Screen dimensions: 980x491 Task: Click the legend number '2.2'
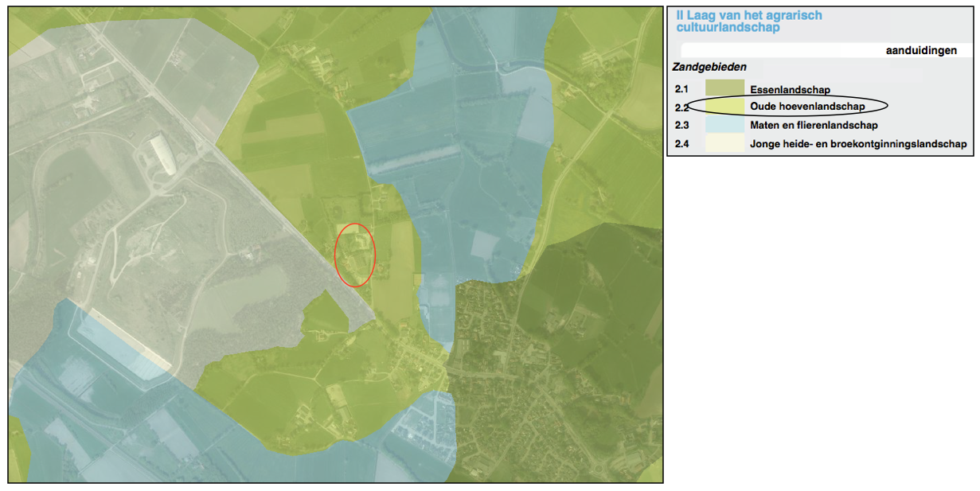[x=681, y=107]
